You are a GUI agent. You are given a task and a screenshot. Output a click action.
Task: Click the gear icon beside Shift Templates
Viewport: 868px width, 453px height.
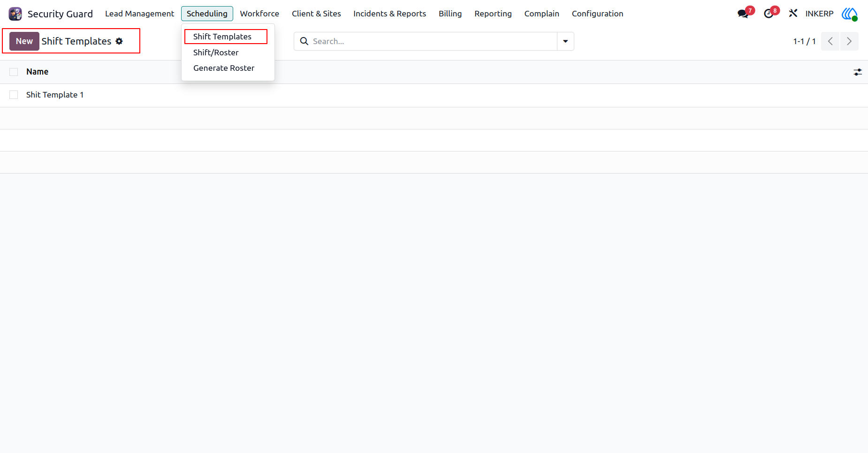pyautogui.click(x=119, y=41)
